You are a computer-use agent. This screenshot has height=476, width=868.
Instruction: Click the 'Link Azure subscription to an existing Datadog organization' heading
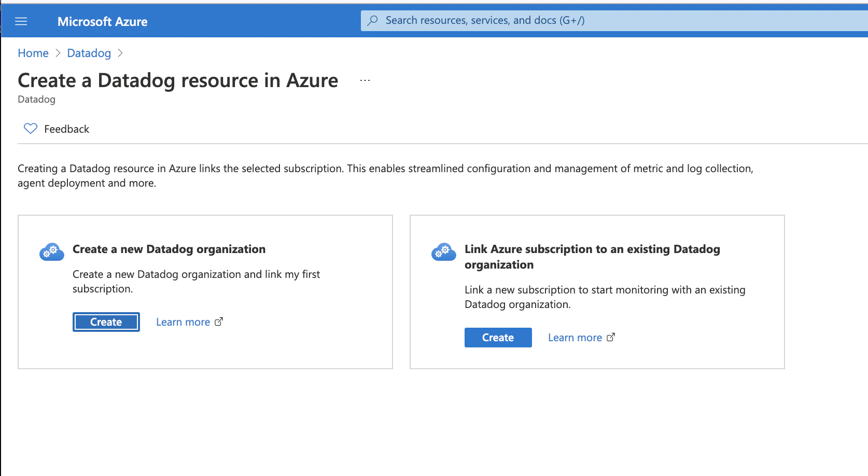tap(592, 257)
